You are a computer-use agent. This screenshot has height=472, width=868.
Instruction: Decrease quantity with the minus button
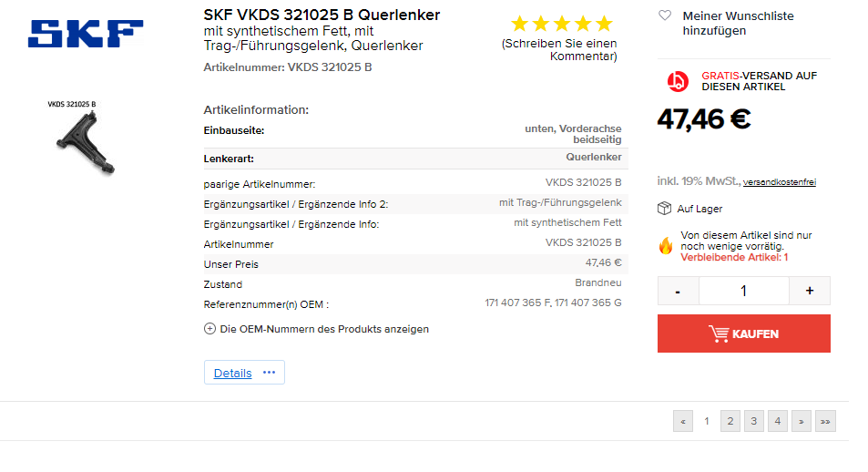(678, 291)
